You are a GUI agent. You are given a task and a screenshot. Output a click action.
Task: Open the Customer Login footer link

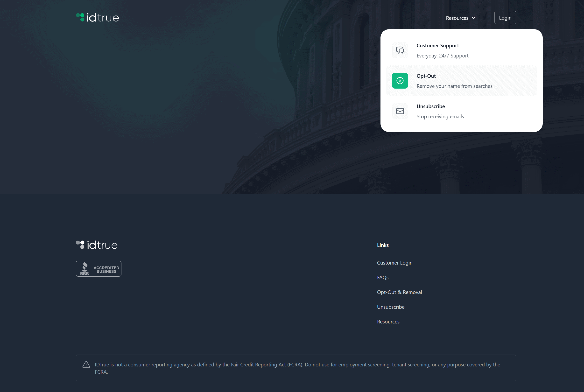394,263
